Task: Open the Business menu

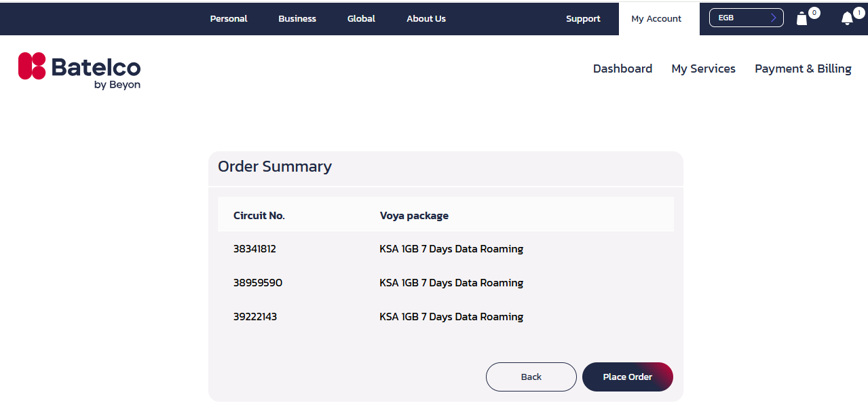Action: [297, 18]
